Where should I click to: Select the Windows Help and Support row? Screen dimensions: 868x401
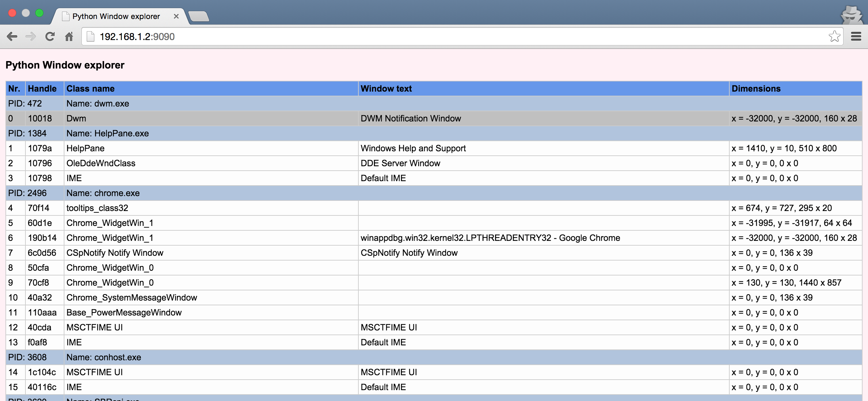(x=413, y=148)
